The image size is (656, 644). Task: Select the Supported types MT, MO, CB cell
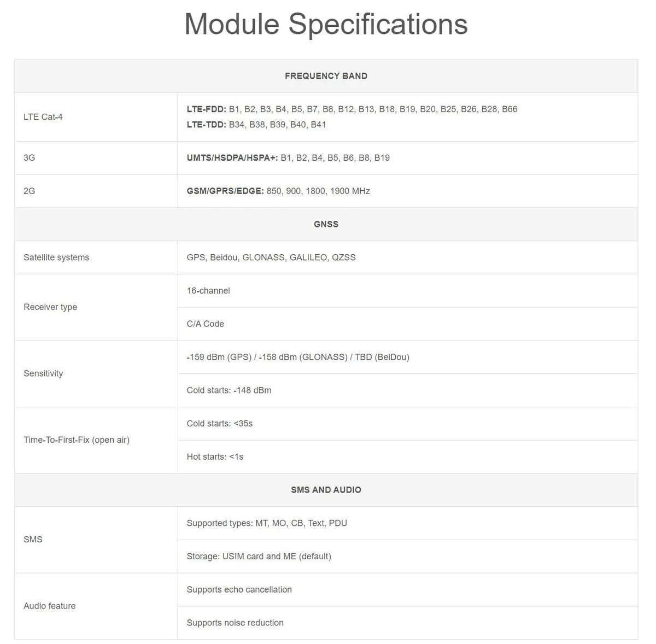(408, 523)
